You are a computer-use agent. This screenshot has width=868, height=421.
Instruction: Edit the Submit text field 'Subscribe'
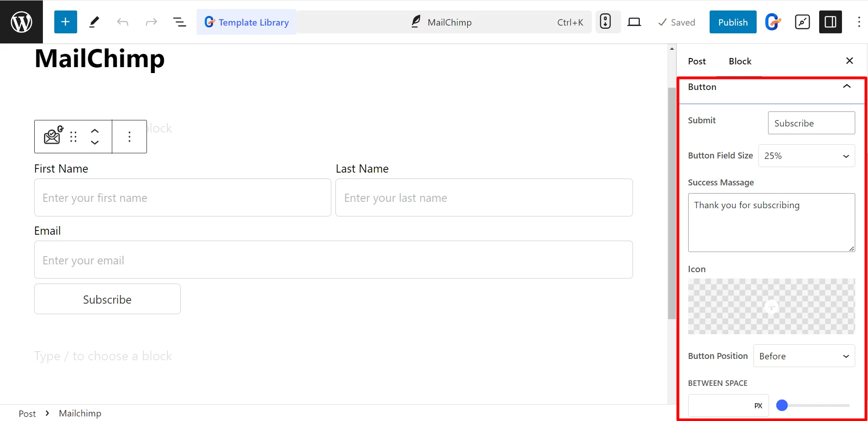tap(811, 123)
